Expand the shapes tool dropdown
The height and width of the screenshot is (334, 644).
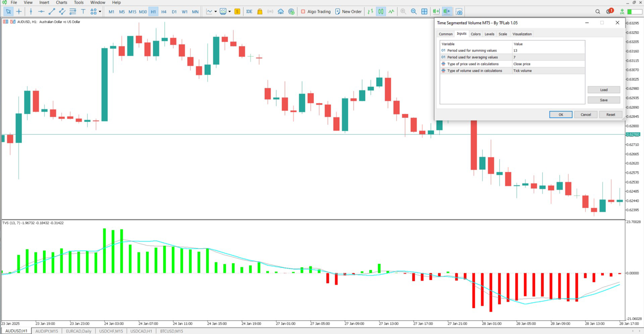[x=100, y=11]
